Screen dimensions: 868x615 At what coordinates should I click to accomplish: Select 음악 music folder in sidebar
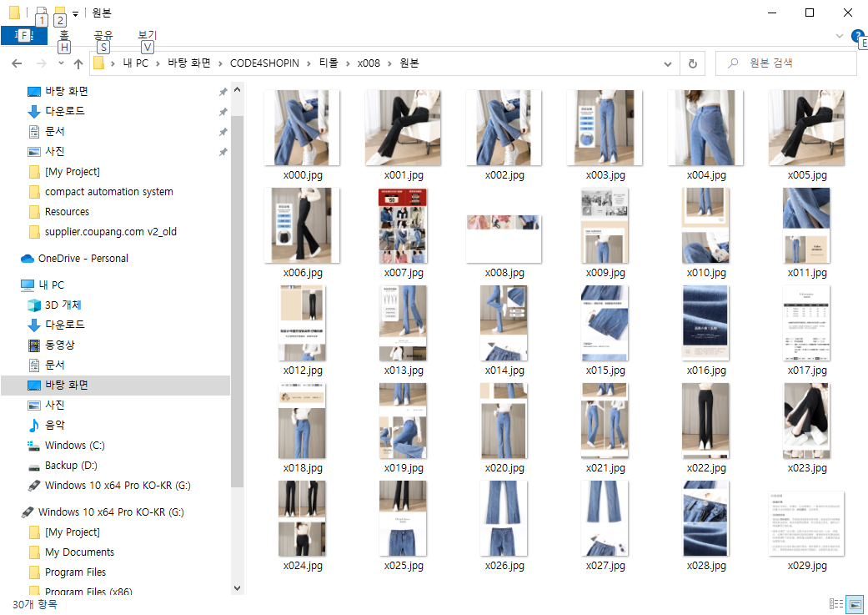55,426
